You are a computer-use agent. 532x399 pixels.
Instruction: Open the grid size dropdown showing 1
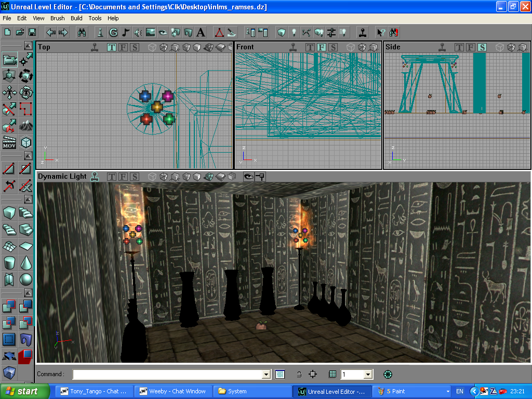point(368,374)
